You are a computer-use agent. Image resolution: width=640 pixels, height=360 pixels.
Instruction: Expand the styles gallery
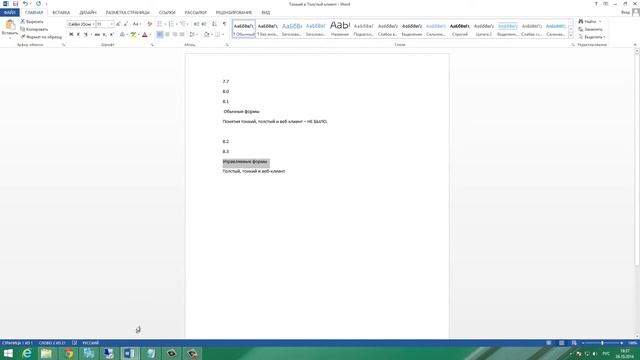[571, 36]
